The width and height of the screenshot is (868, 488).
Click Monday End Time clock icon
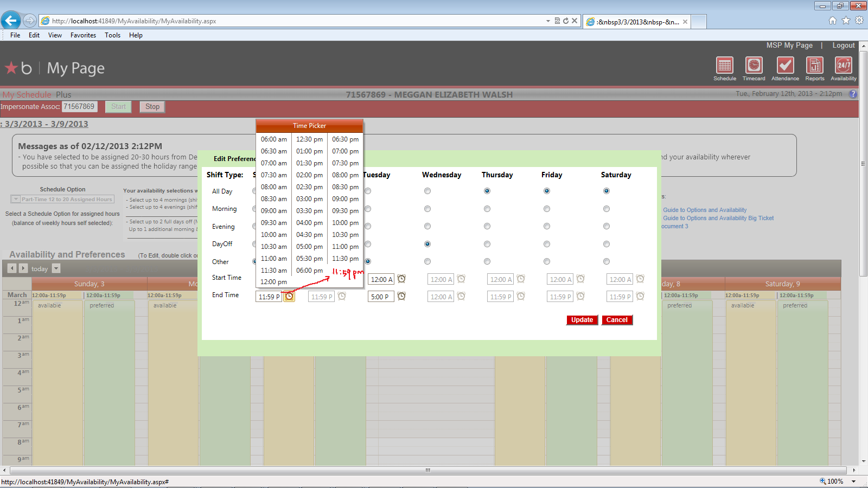pos(342,296)
